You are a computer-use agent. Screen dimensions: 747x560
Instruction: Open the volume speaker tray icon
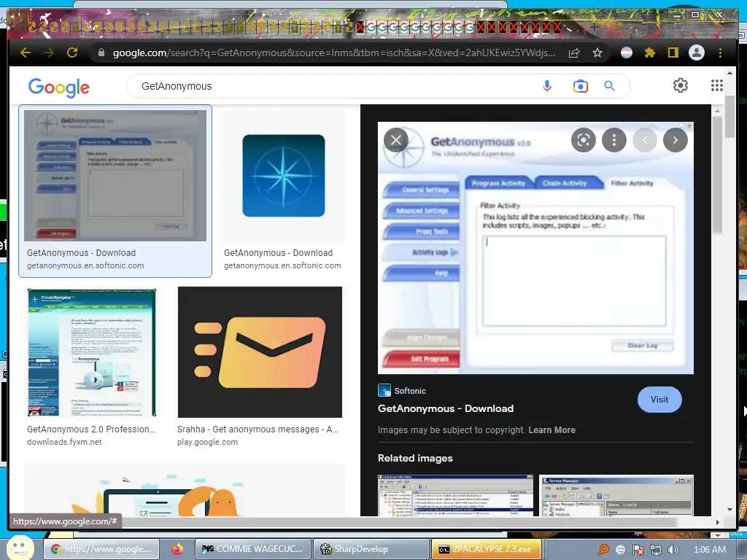click(x=673, y=550)
